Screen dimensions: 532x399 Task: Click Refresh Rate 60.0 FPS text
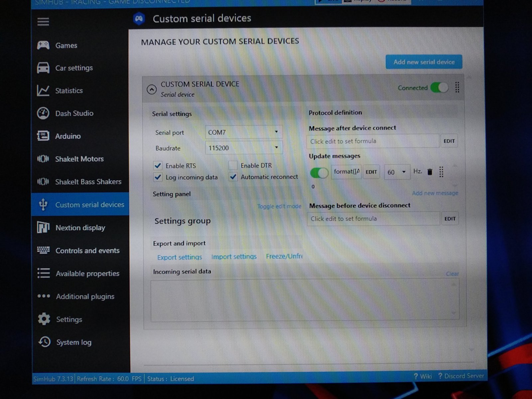click(x=109, y=379)
